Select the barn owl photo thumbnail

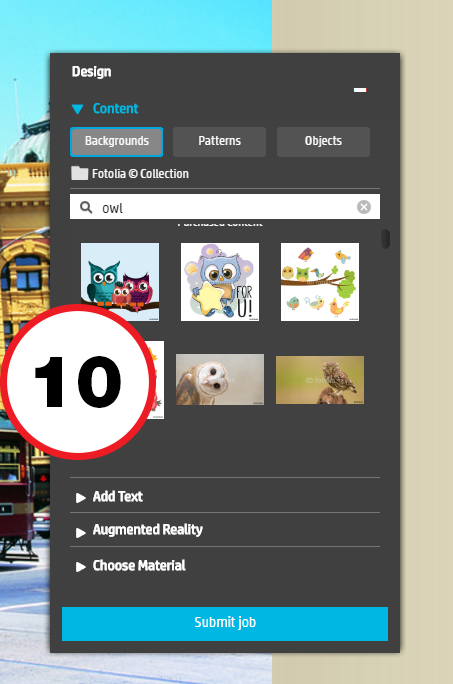click(220, 380)
